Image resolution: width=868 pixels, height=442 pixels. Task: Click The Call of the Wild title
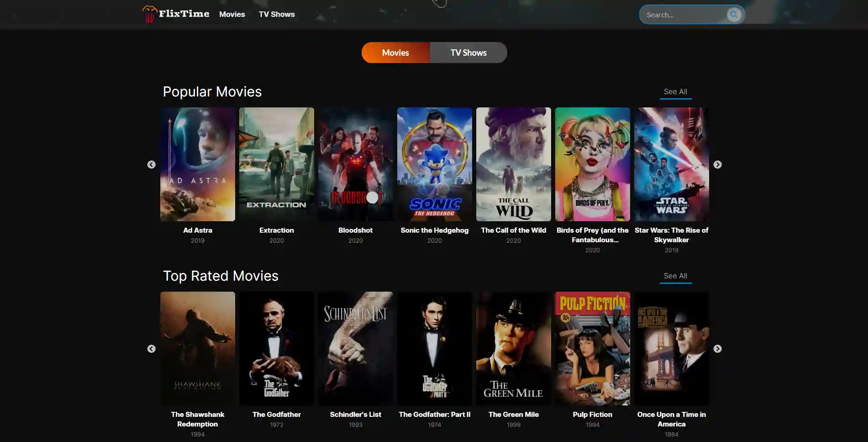click(514, 230)
